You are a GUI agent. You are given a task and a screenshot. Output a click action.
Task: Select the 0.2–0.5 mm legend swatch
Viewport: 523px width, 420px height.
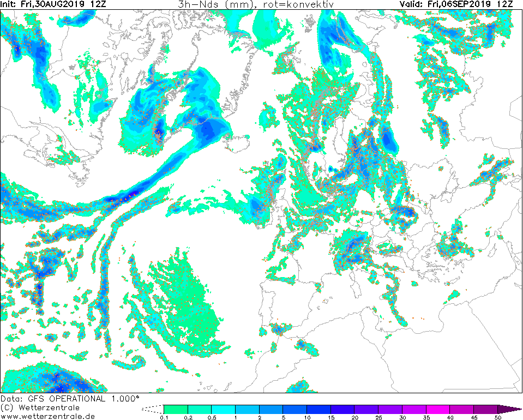tap(200, 409)
